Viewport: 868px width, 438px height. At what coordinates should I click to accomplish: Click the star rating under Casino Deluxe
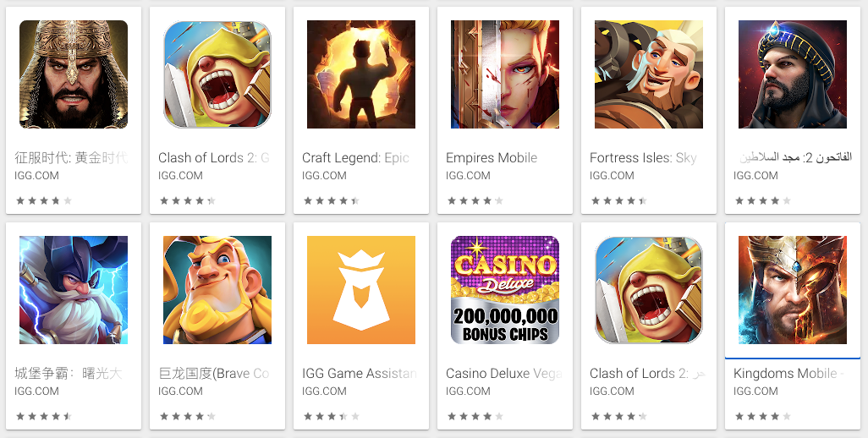tap(475, 416)
